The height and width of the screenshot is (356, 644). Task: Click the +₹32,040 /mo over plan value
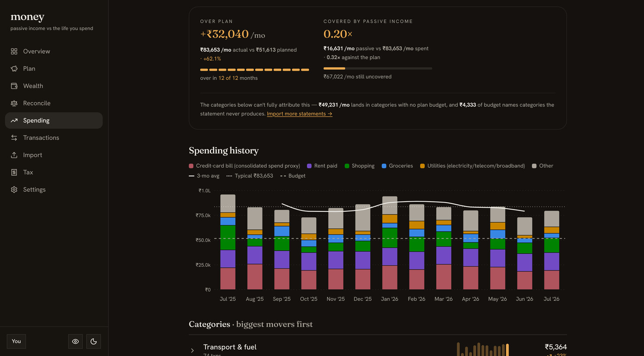pos(233,34)
